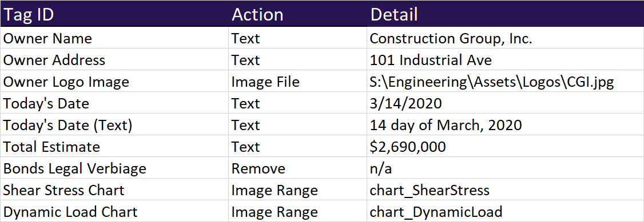This screenshot has height=222, width=644.
Task: Click the $2,690,000 value cell
Action: click(x=505, y=147)
